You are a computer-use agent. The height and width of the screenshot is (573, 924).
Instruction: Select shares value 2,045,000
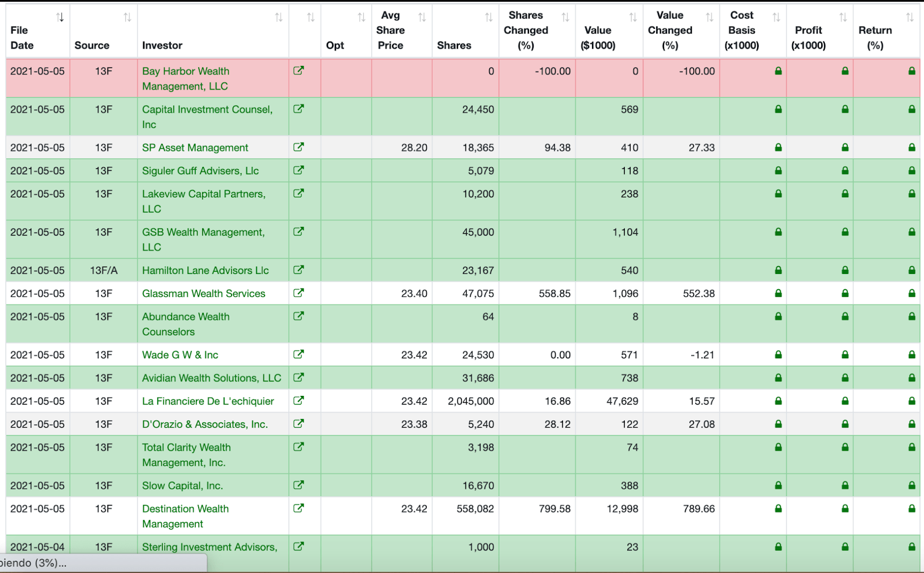(471, 401)
